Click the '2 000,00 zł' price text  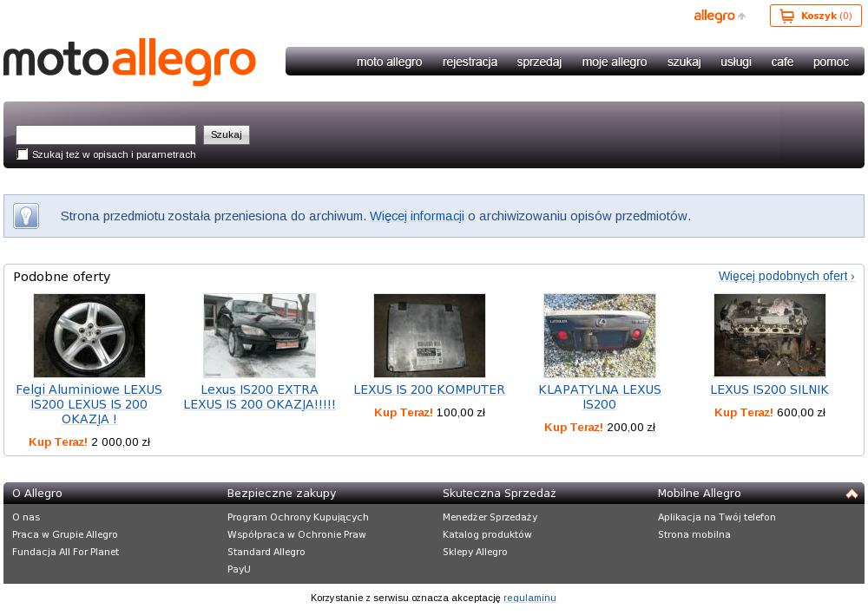tap(121, 442)
